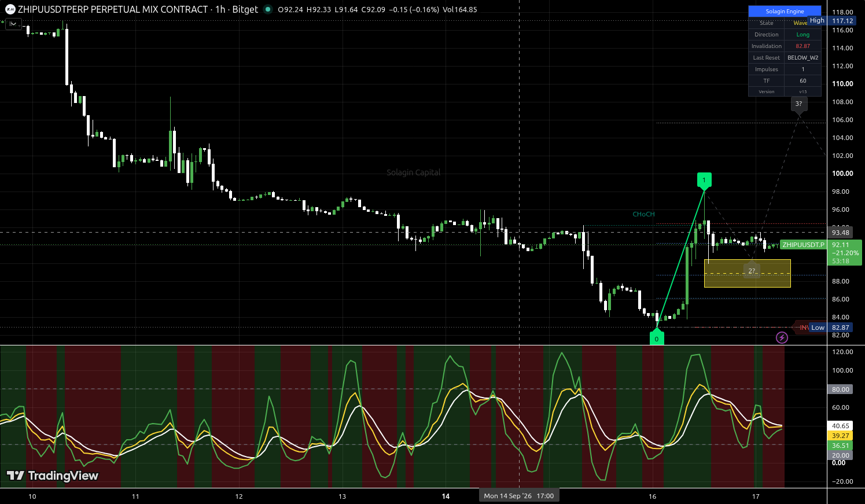Click the Invalidation value 82.87
This screenshot has height=504, width=865.
tap(803, 46)
